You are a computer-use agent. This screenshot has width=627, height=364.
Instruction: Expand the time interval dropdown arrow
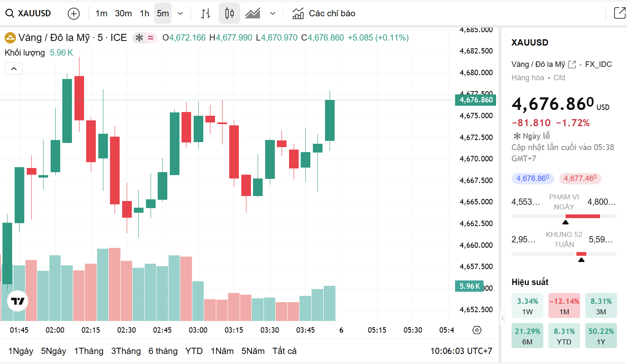[180, 13]
